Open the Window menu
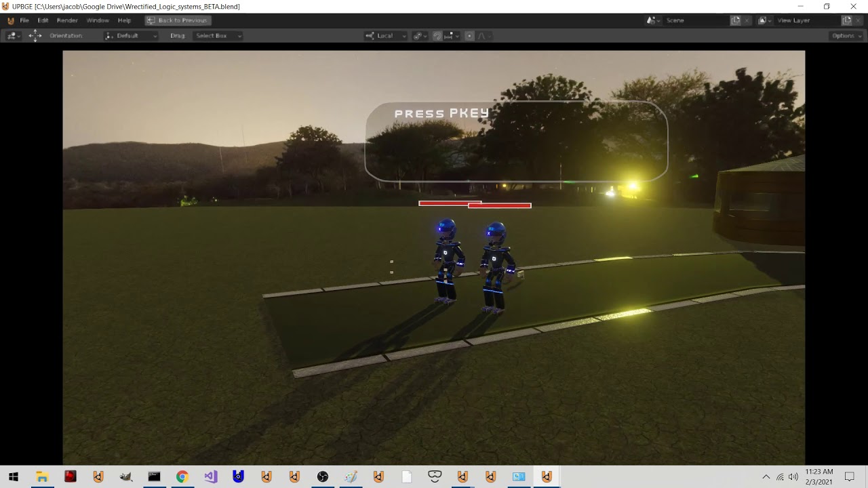Viewport: 868px width, 488px height. [98, 20]
